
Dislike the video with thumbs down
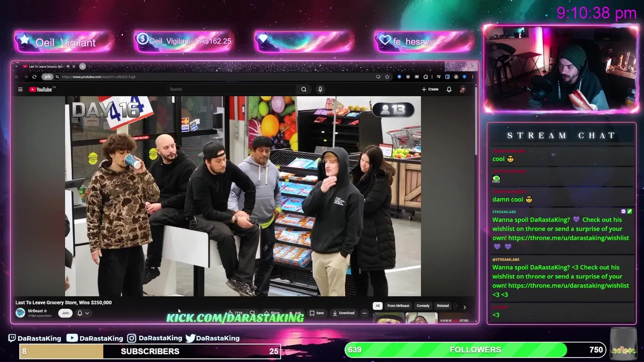(252, 313)
